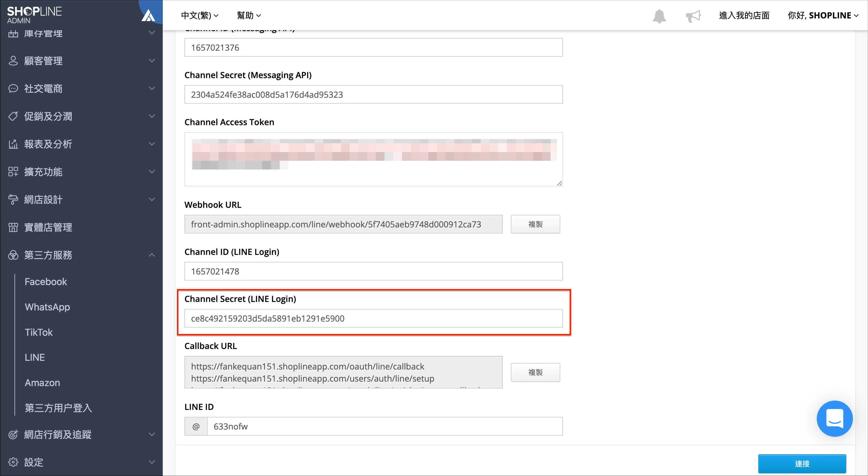Click the Channel Secret (Messaging API) field
The height and width of the screenshot is (476, 868).
[x=373, y=94]
